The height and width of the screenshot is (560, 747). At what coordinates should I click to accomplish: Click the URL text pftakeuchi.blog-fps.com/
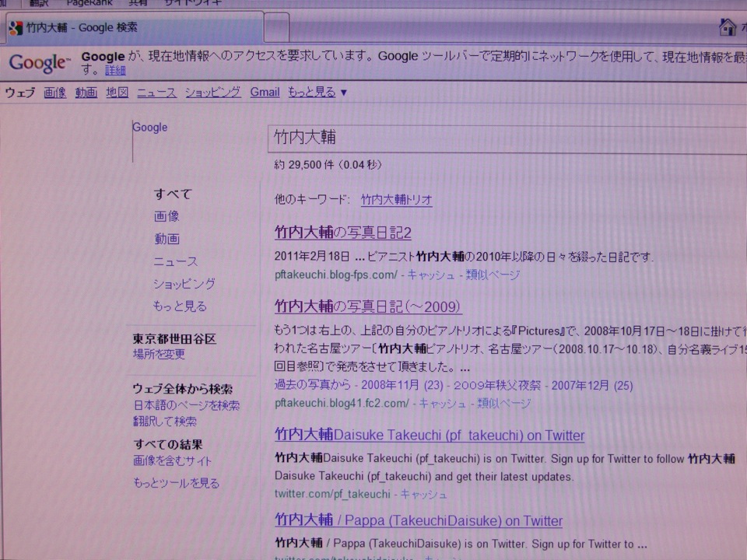(336, 275)
